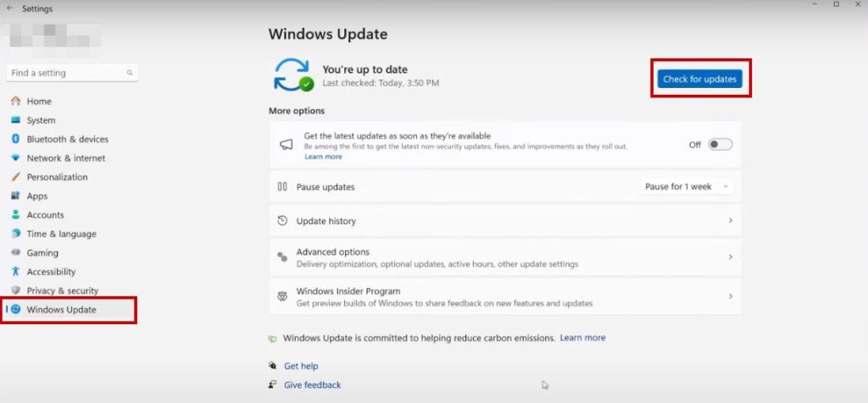
Task: Open the Get help link
Action: pos(301,366)
